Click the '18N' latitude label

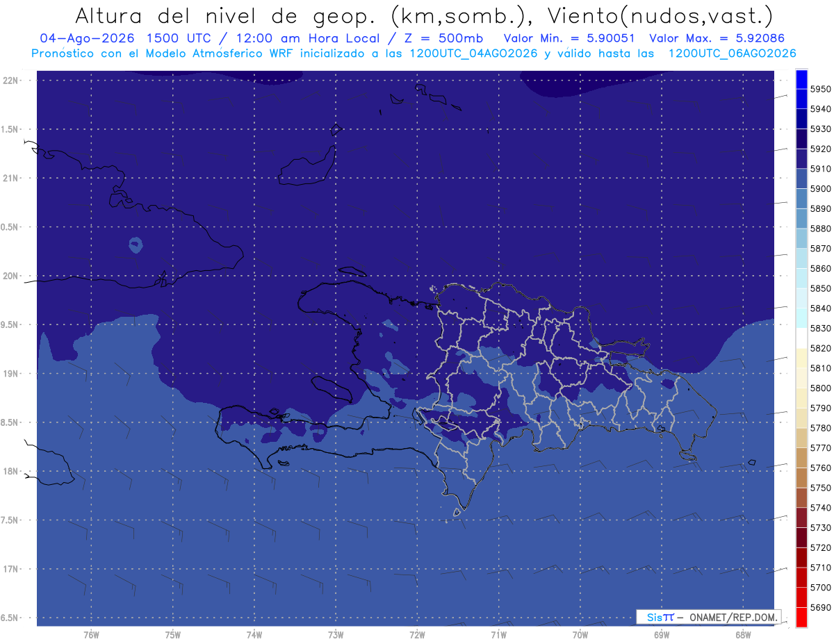point(12,472)
